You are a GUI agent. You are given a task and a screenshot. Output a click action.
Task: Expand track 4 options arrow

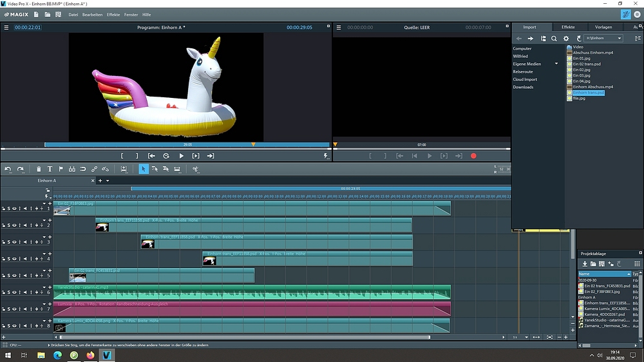click(x=44, y=254)
